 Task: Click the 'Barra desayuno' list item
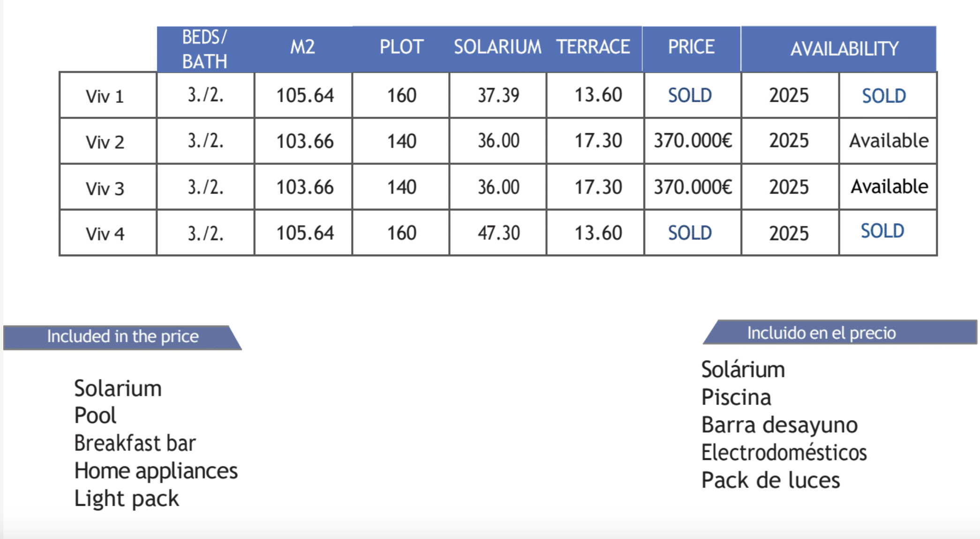coord(779,425)
